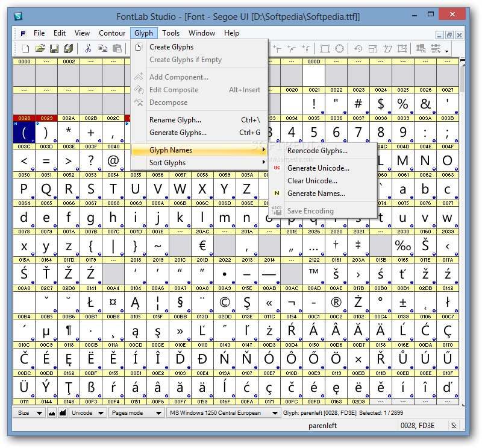Select the Free Transform tool

[402, 49]
